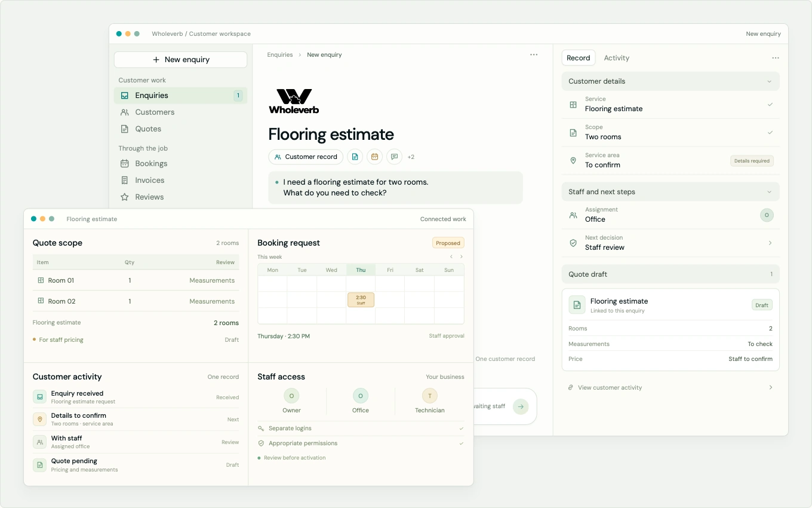Image resolution: width=812 pixels, height=508 pixels.
Task: Collapse the Customer details section
Action: tap(670, 81)
